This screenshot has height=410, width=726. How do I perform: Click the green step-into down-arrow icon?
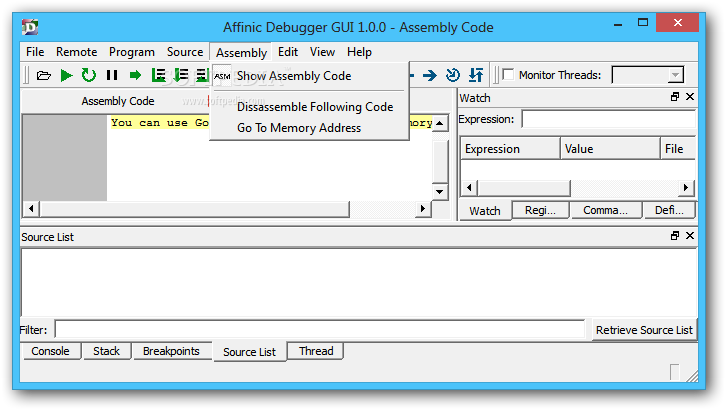tap(180, 75)
